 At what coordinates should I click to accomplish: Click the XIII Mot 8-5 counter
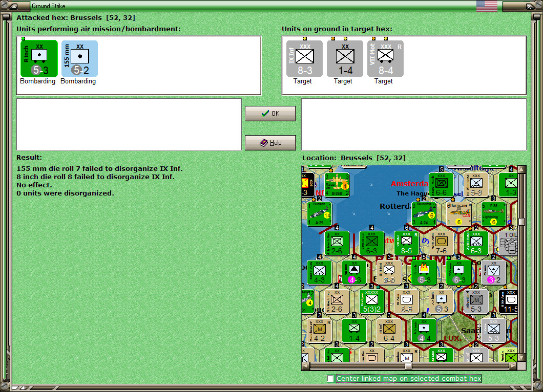pos(389,272)
